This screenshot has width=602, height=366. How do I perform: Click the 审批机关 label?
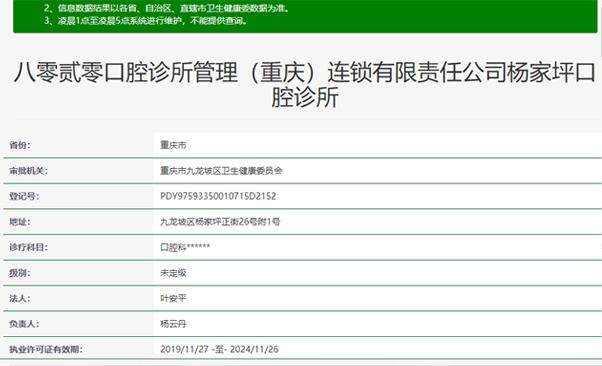[x=28, y=171]
